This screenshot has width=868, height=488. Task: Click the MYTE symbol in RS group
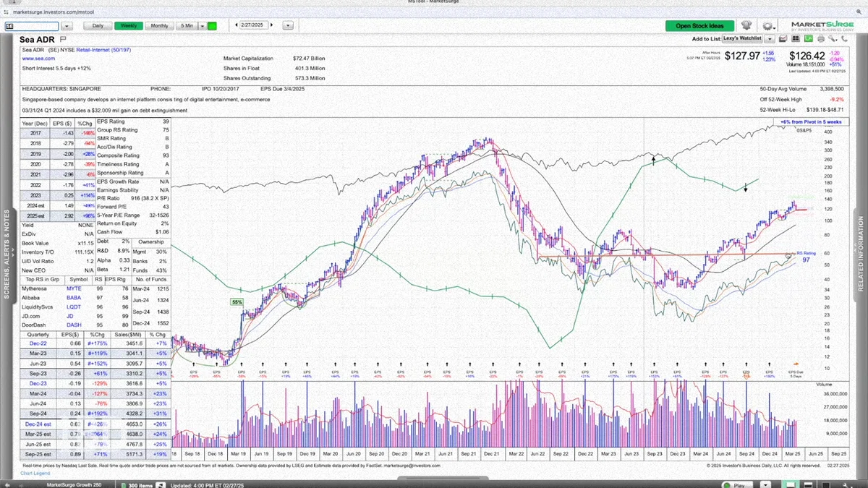(x=74, y=288)
